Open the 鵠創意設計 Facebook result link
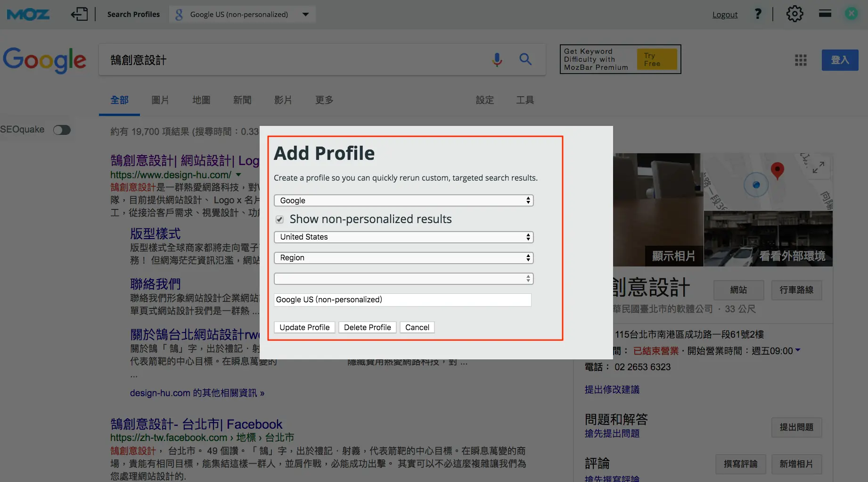The image size is (868, 482). 196,424
